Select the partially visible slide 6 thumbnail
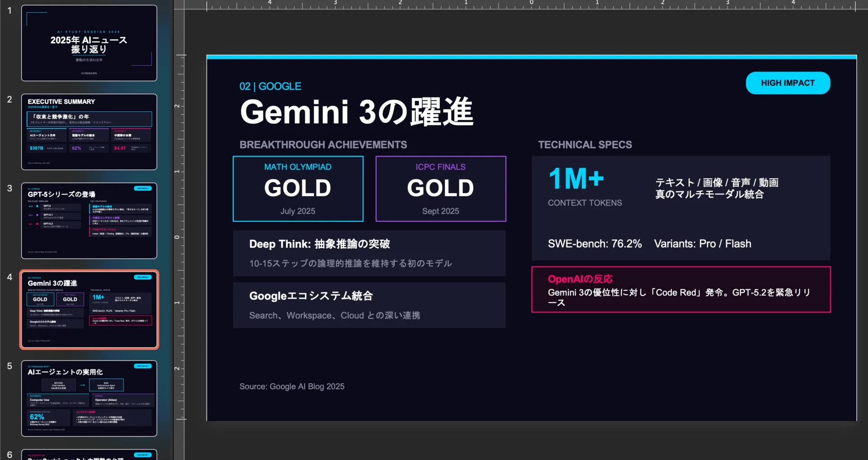The width and height of the screenshot is (868, 460). coord(89,455)
